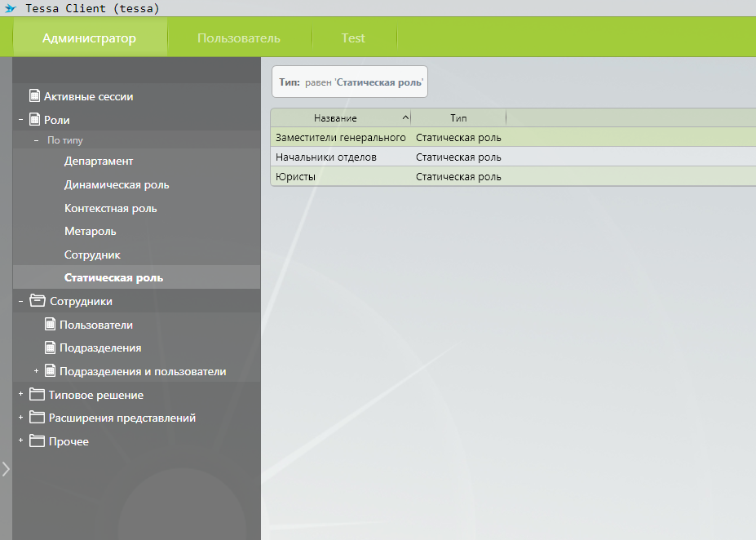Click the Тип column header
The image size is (756, 540).
[x=458, y=118]
